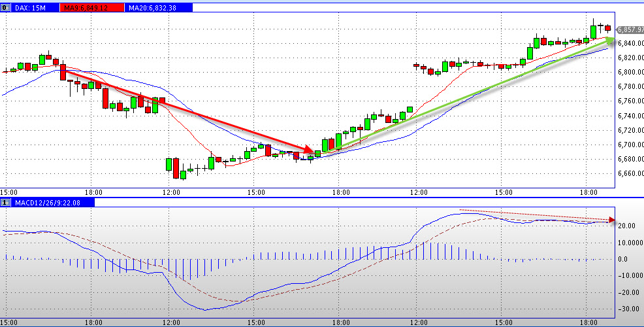Click the 6,840.00 price axis label
644x327 pixels.
click(631, 44)
